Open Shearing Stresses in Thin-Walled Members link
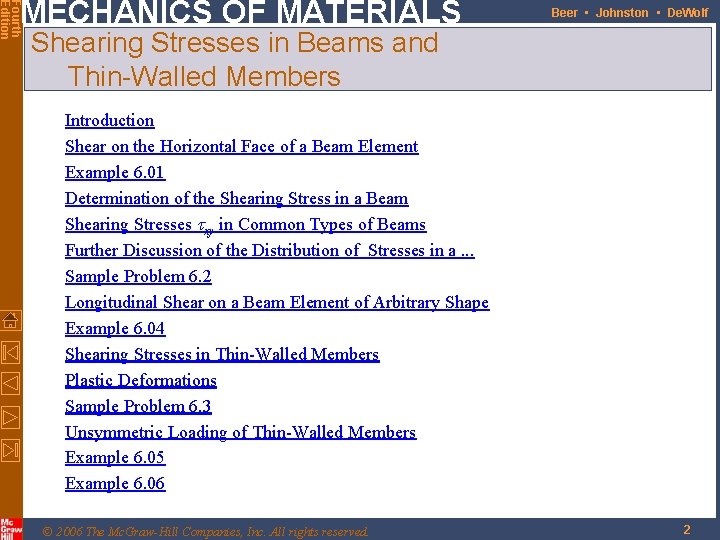The width and height of the screenshot is (720, 540). (222, 354)
